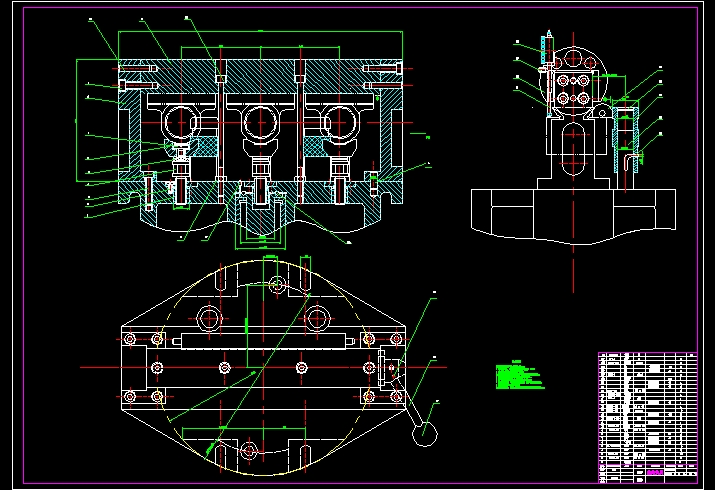Select the oval slot in side view
Image resolution: width=715 pixels, height=490 pixels.
pos(573,150)
